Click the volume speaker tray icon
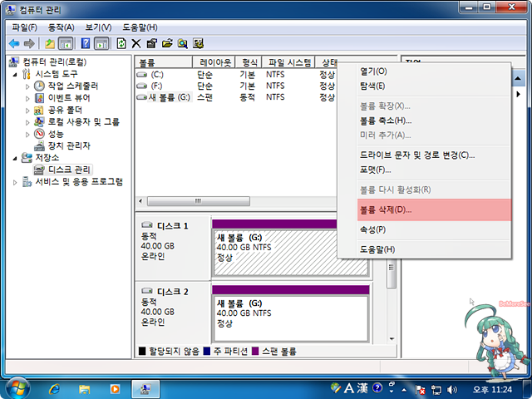 click(x=451, y=389)
